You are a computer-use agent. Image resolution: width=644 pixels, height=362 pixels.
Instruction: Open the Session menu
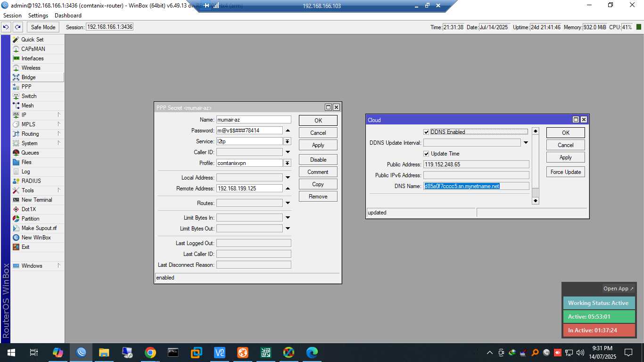[13, 16]
